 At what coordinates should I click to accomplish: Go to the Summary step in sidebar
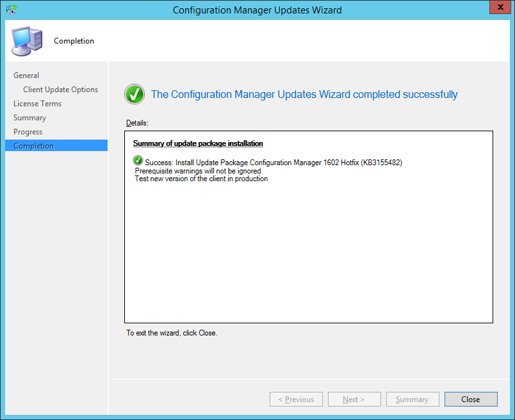point(29,118)
